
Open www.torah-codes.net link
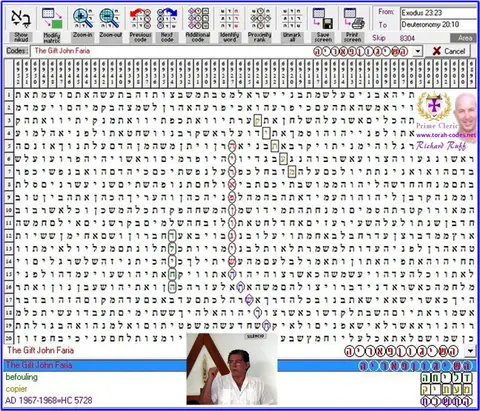tap(446, 135)
